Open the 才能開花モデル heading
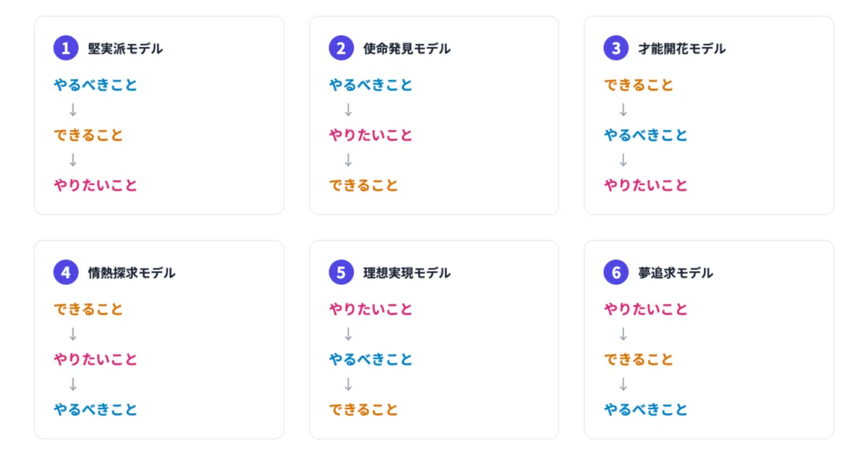868x454 pixels. 681,49
